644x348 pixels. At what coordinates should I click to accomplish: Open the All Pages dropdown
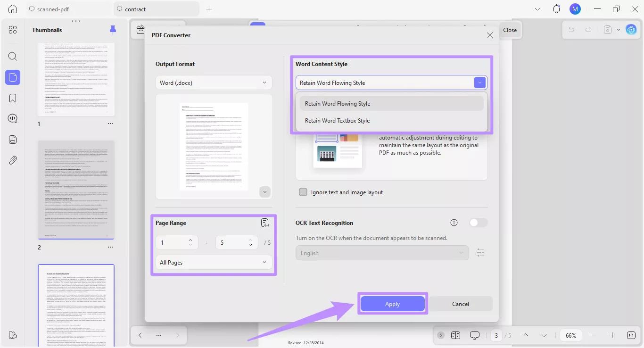coord(214,262)
